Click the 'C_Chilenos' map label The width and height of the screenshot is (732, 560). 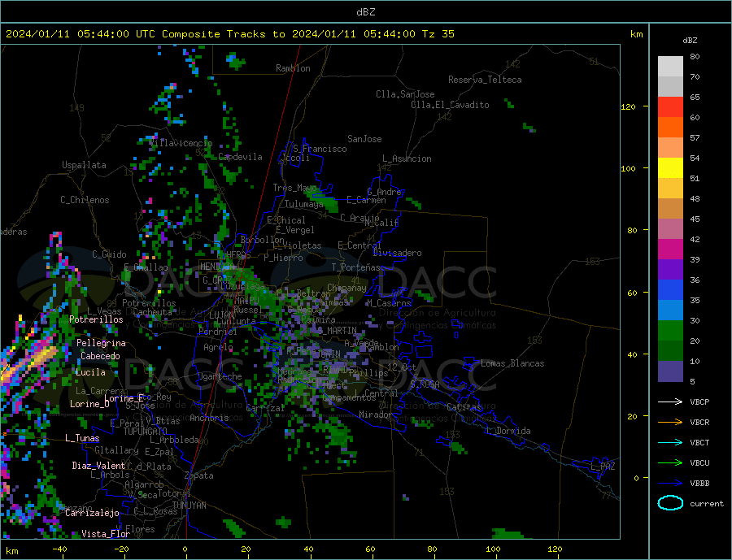coord(85,200)
